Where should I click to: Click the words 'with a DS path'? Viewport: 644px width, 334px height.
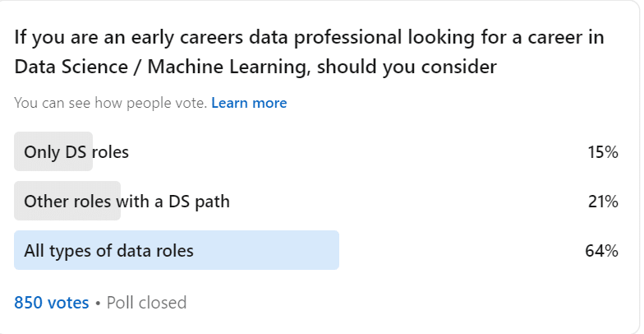click(172, 202)
